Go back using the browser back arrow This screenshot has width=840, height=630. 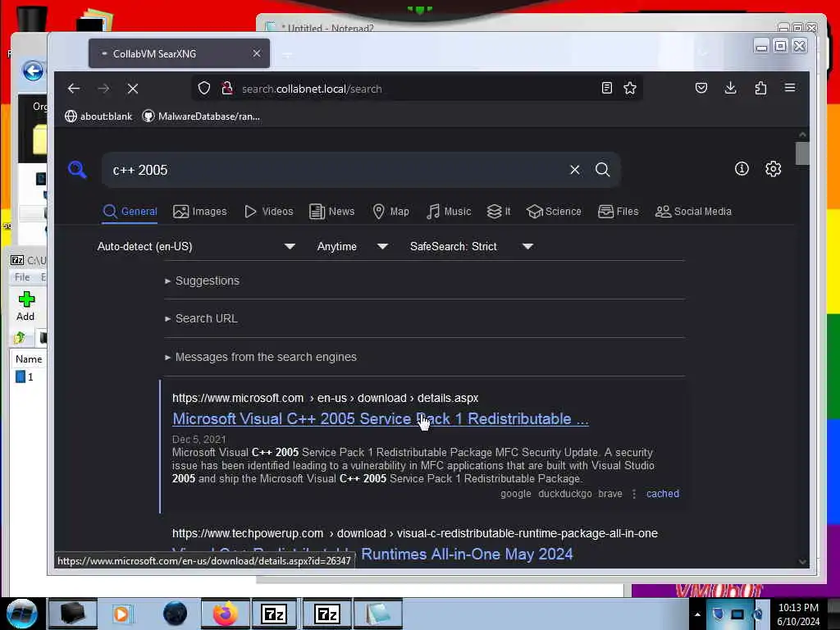[74, 89]
